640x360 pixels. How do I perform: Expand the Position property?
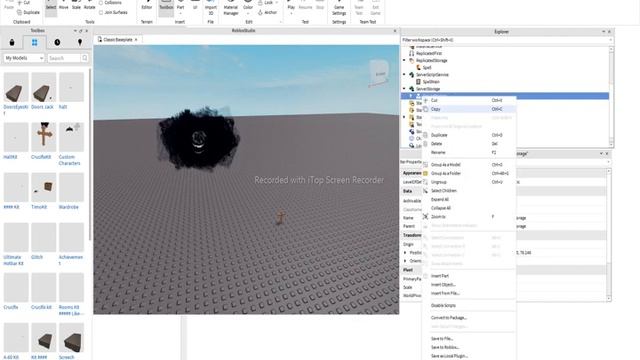pyautogui.click(x=405, y=253)
